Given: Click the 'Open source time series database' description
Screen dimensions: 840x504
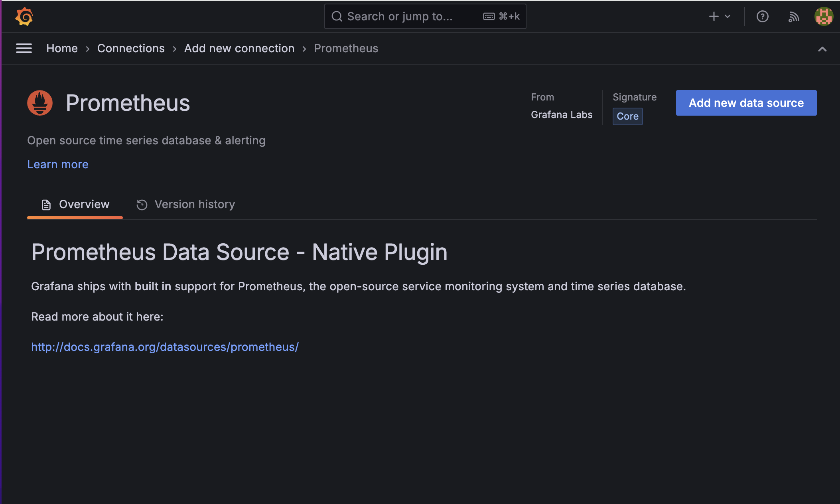Looking at the screenshot, I should click(x=146, y=140).
